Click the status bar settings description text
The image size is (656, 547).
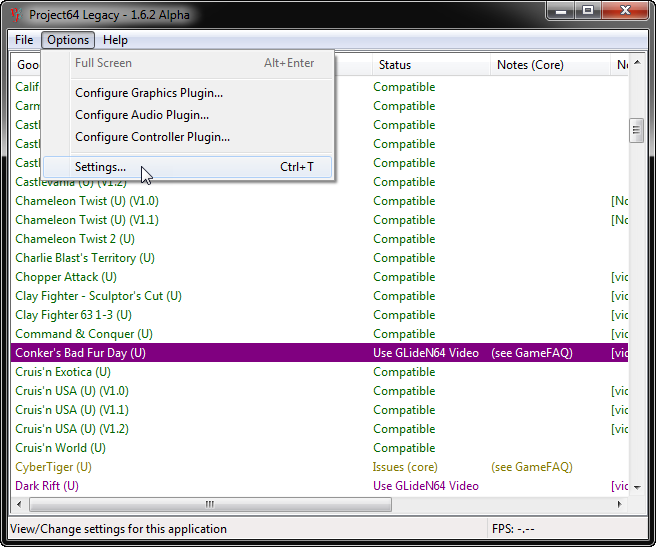118,529
